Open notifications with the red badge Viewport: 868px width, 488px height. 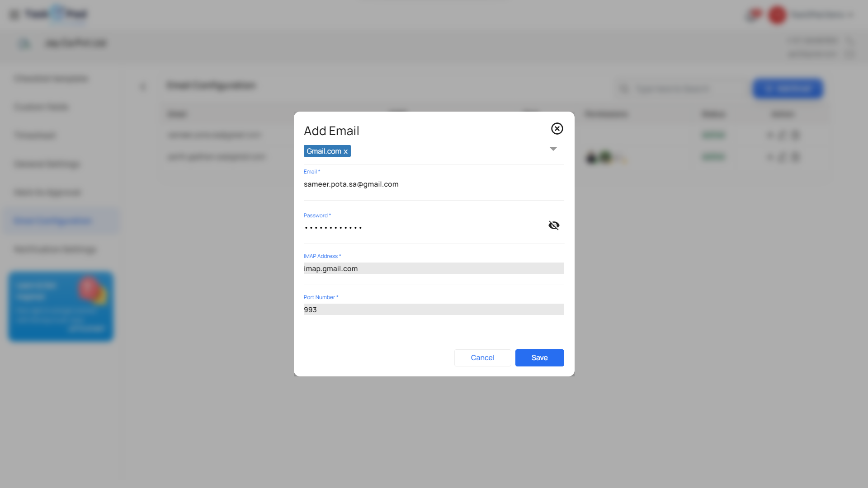[x=753, y=15]
